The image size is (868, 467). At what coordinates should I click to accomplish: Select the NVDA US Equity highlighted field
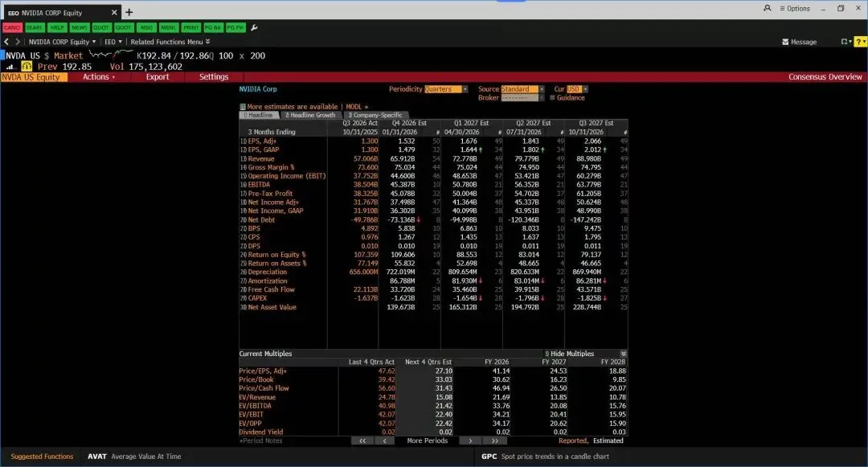pyautogui.click(x=34, y=77)
